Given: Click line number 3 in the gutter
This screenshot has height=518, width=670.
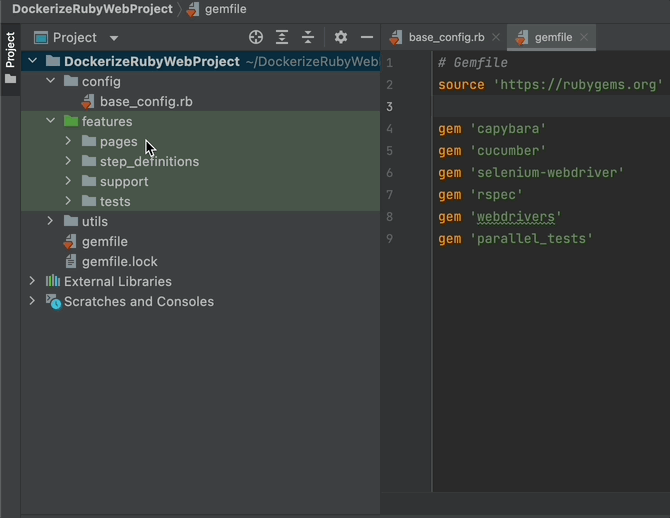Looking at the screenshot, I should tap(389, 106).
